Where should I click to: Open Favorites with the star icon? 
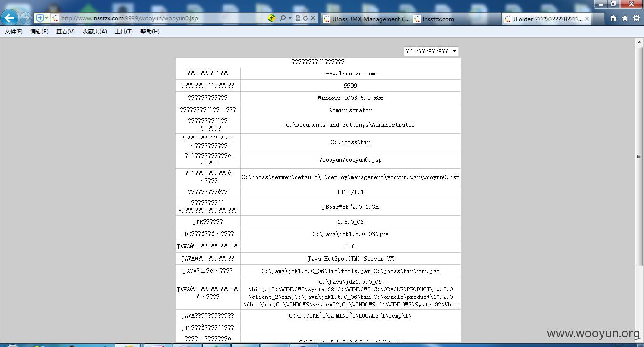(x=625, y=18)
